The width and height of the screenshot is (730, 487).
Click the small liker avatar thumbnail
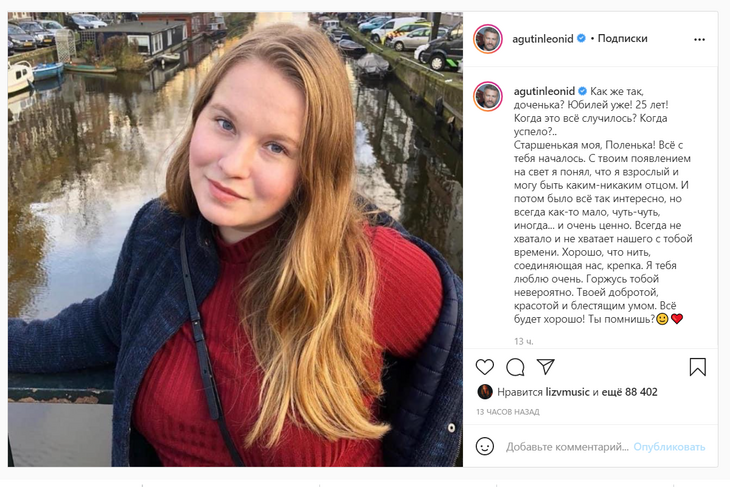485,392
